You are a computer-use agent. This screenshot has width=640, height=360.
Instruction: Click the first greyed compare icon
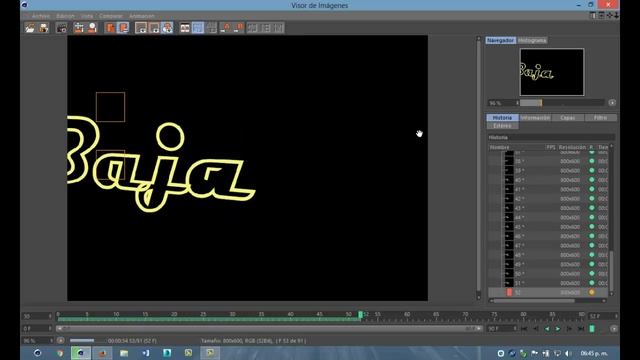253,28
